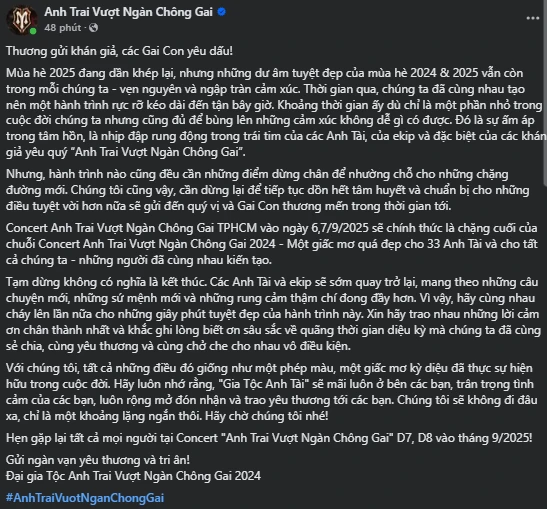Screen dimensions: 547x509
Task: Open the post's three-dots options menu
Action: point(533,18)
